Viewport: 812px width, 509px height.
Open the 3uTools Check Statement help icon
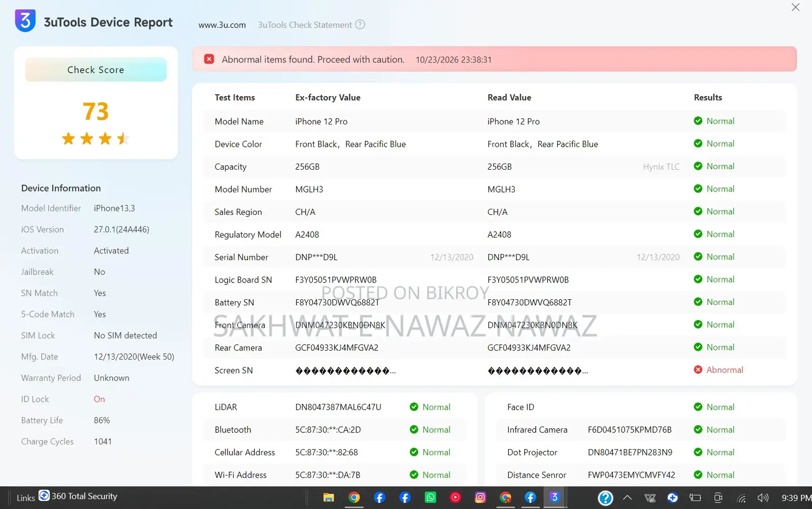pos(360,24)
